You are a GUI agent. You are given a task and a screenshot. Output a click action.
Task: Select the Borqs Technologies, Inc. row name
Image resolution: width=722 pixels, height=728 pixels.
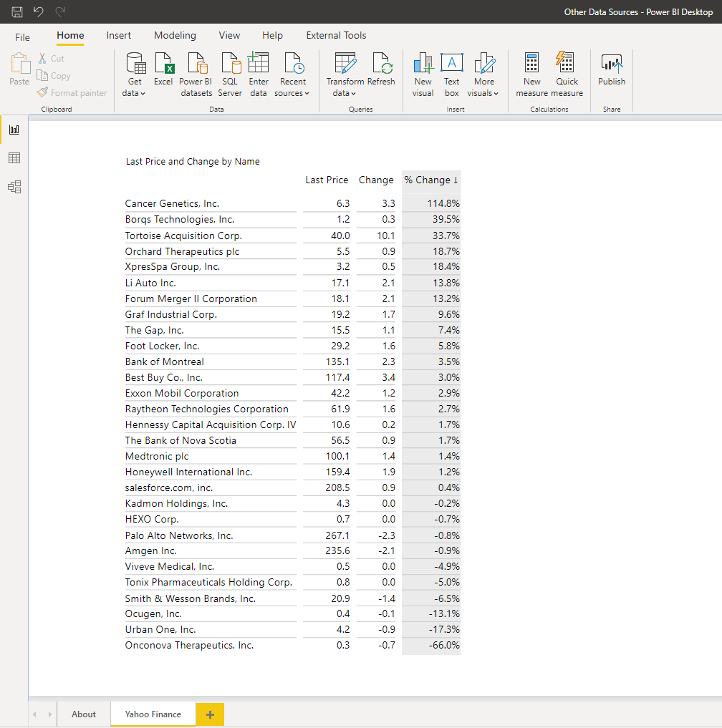(179, 219)
